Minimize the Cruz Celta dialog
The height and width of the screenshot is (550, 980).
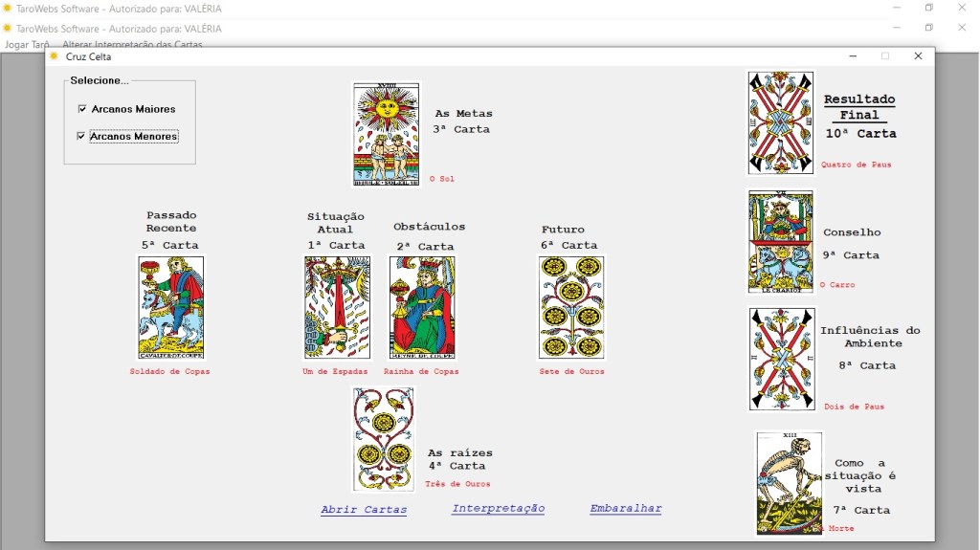point(853,56)
